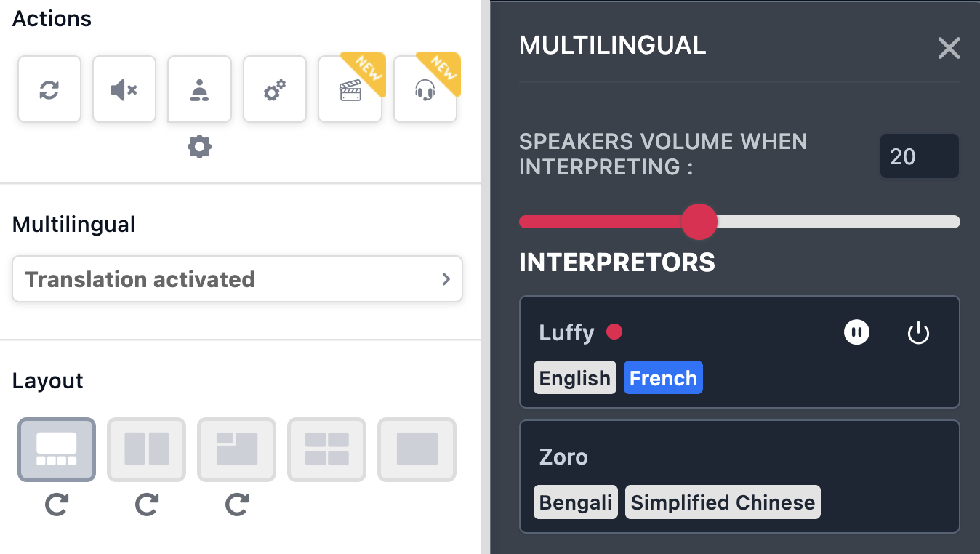Click the speakers volume number field
The width and height of the screenshot is (980, 554).
[x=920, y=156]
